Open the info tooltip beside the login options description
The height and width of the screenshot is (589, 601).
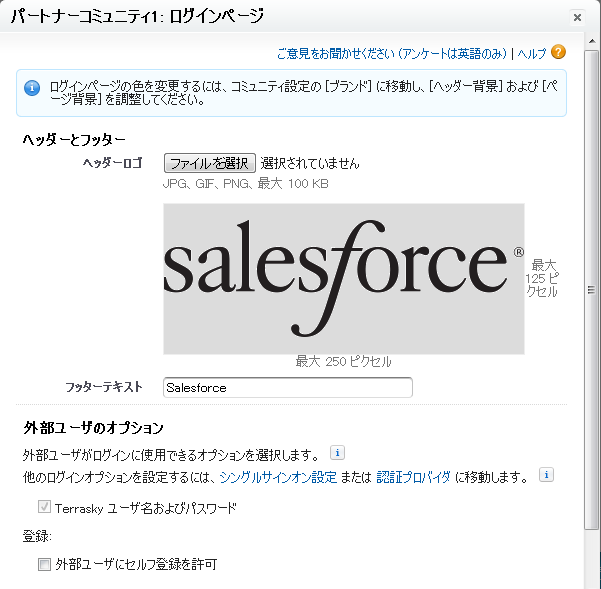(337, 453)
